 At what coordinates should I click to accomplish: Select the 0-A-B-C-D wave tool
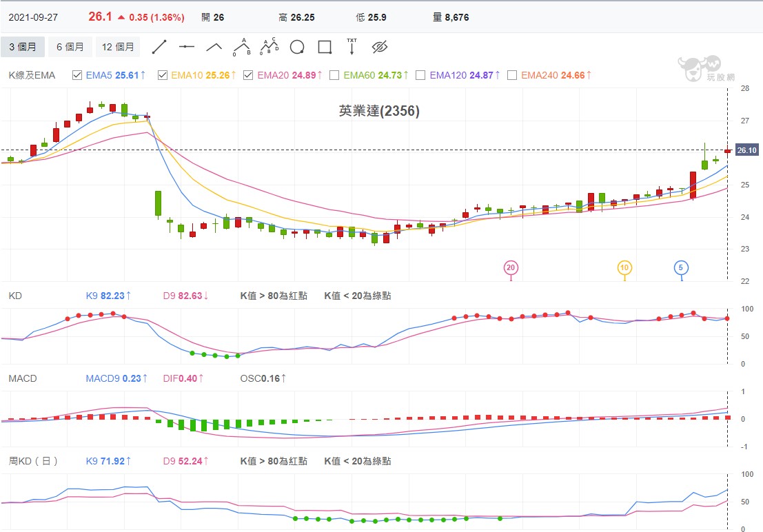tap(269, 48)
